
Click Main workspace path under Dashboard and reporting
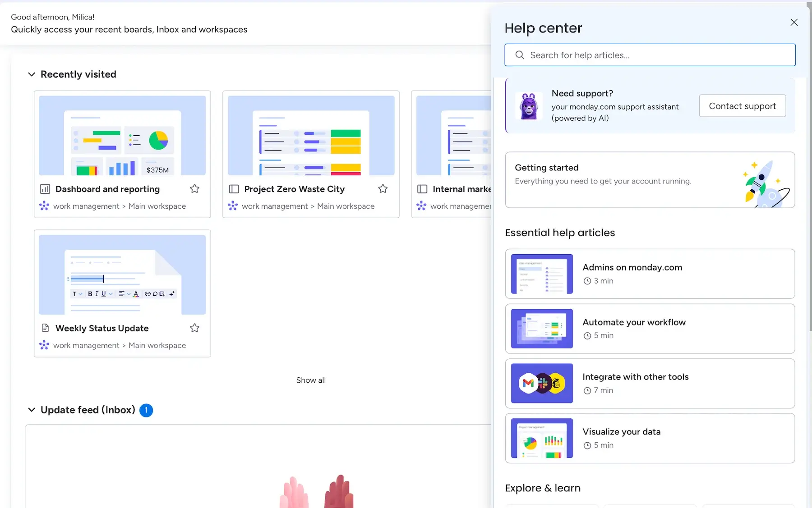(157, 206)
